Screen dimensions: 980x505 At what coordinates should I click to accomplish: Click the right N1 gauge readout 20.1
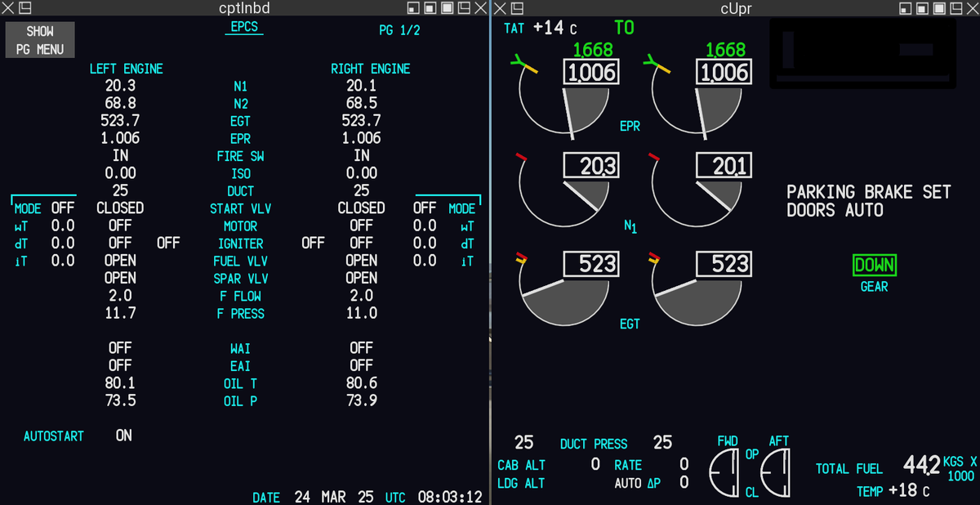(723, 167)
